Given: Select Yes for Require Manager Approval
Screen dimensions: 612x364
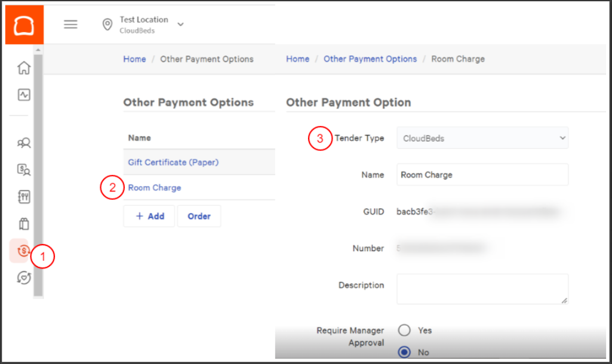Looking at the screenshot, I should click(x=404, y=330).
